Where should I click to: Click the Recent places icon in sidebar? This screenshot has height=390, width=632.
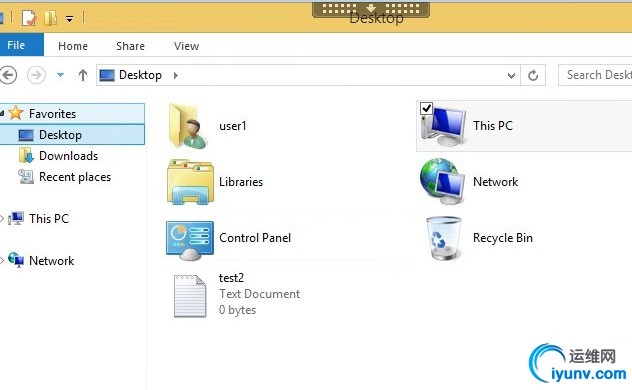26,176
